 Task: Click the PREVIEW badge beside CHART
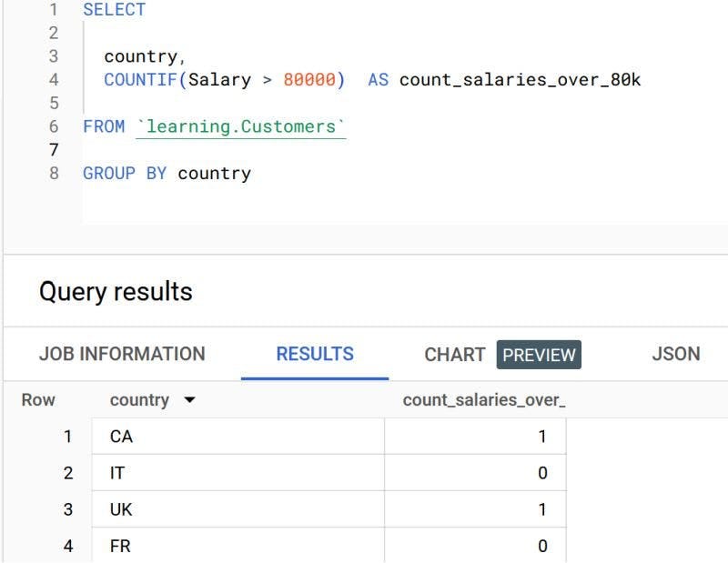pos(539,355)
